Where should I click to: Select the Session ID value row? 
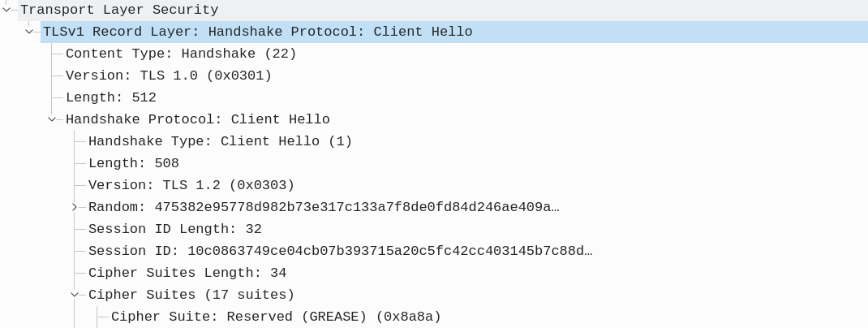coord(340,251)
